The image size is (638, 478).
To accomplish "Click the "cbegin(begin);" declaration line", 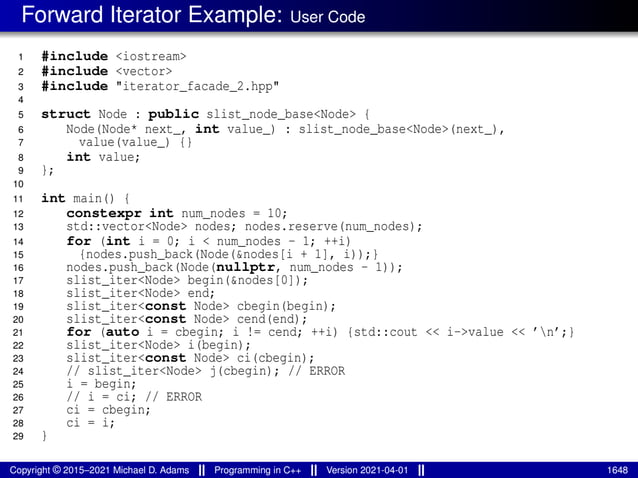I will click(x=201, y=306).
